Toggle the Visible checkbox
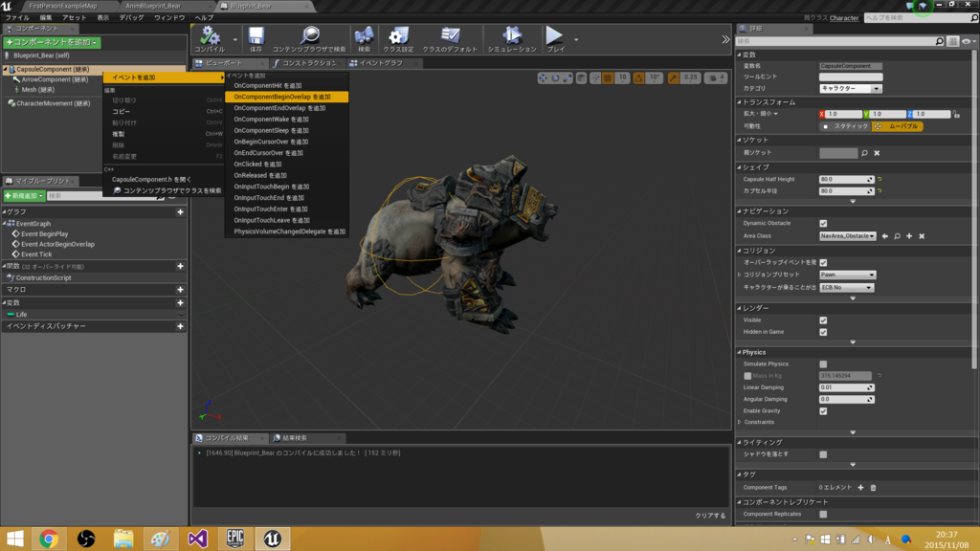Image resolution: width=980 pixels, height=551 pixels. coord(823,320)
